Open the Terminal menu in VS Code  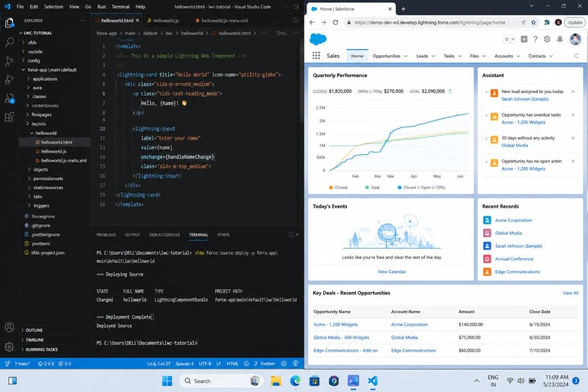[120, 7]
